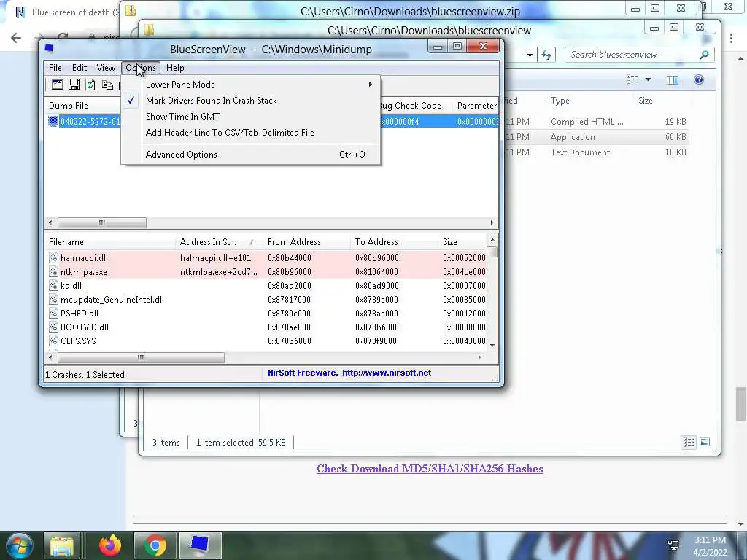Click the network tray icon
The height and width of the screenshot is (560, 747).
tap(673, 545)
